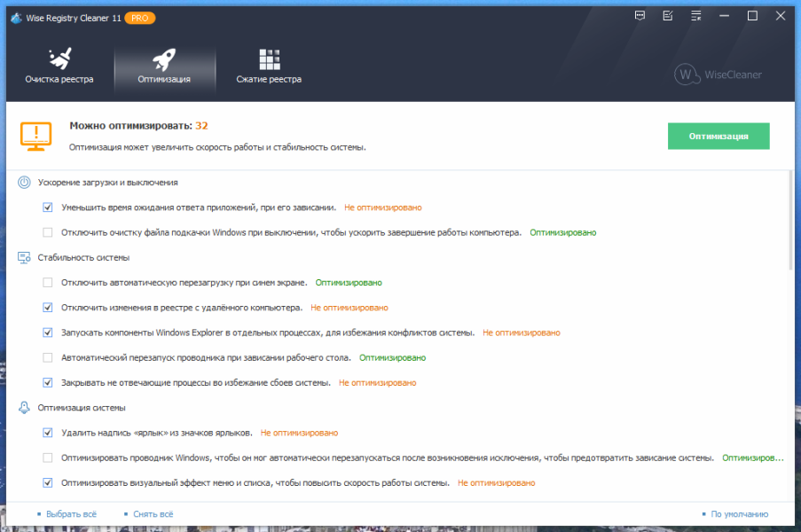Select the Оптимизация системы heading

click(x=82, y=408)
